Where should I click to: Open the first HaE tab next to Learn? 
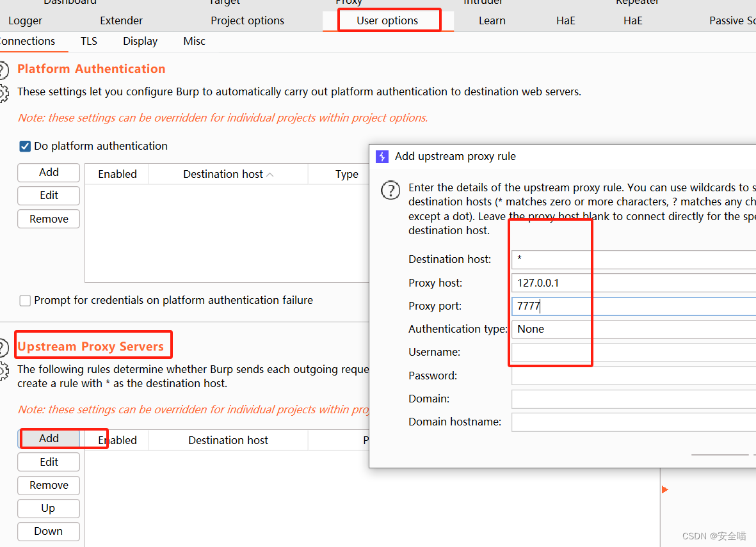tap(565, 20)
